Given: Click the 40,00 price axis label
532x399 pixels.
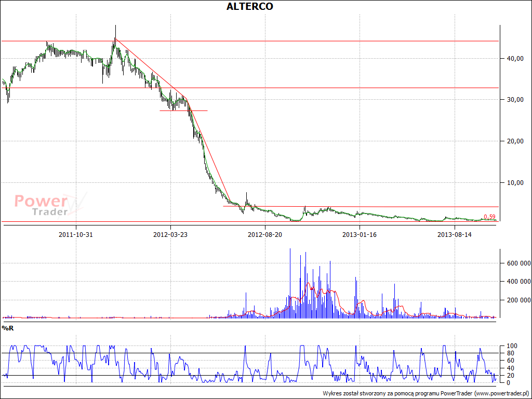Looking at the screenshot, I should click(515, 58).
